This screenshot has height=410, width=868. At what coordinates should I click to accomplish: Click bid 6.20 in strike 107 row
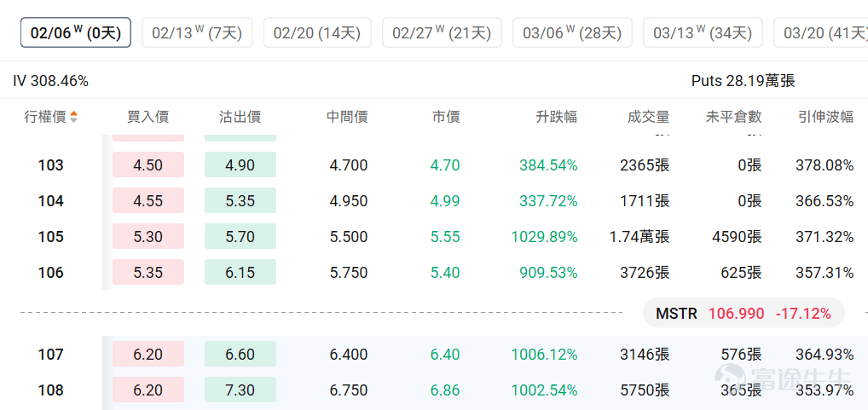[x=148, y=354]
